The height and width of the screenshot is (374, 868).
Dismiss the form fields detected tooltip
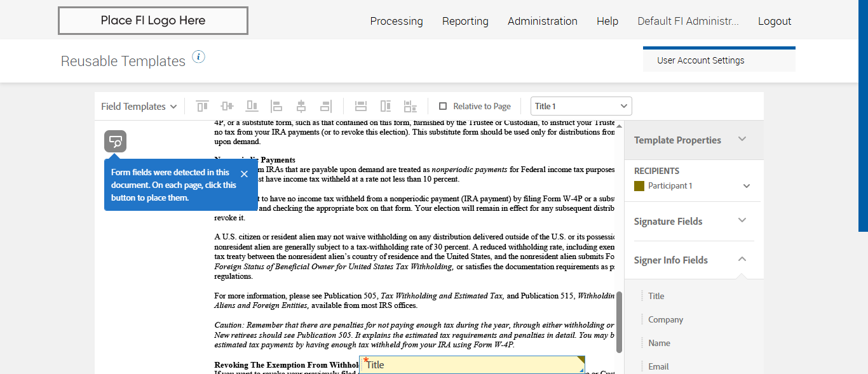pyautogui.click(x=244, y=173)
